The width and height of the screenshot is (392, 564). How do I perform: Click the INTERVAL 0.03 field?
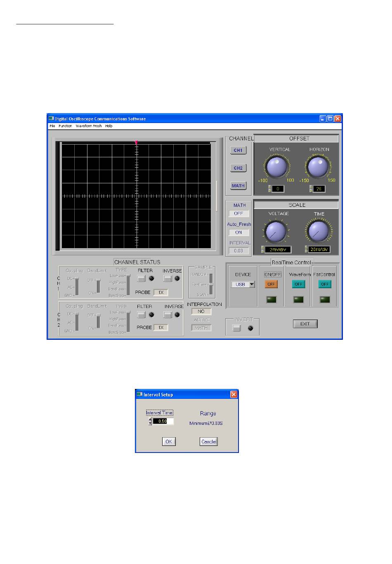click(239, 251)
